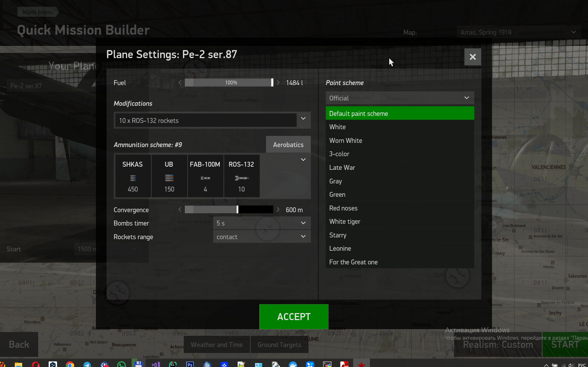Open the Bombs timer dropdown
This screenshot has width=588, height=367.
262,223
